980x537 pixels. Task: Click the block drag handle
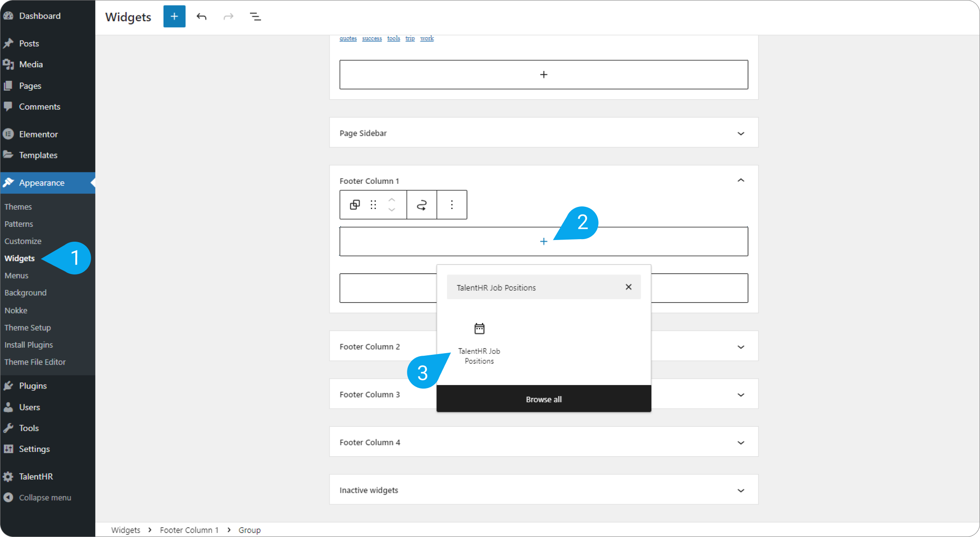[x=373, y=205]
